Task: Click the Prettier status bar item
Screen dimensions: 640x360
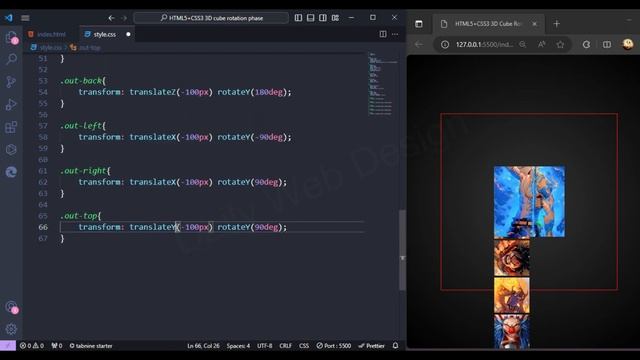Action: click(371, 346)
